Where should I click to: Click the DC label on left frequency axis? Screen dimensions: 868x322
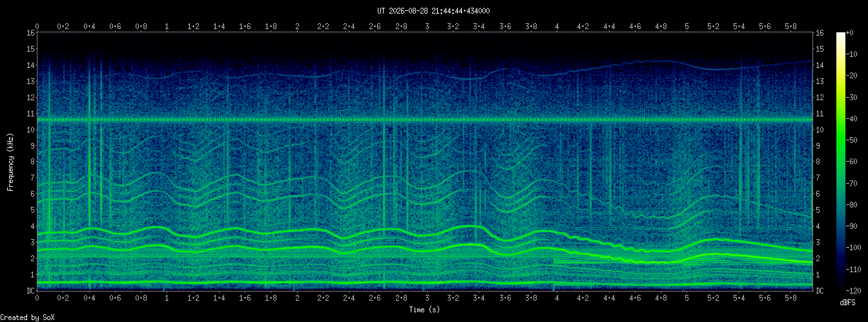(x=30, y=290)
